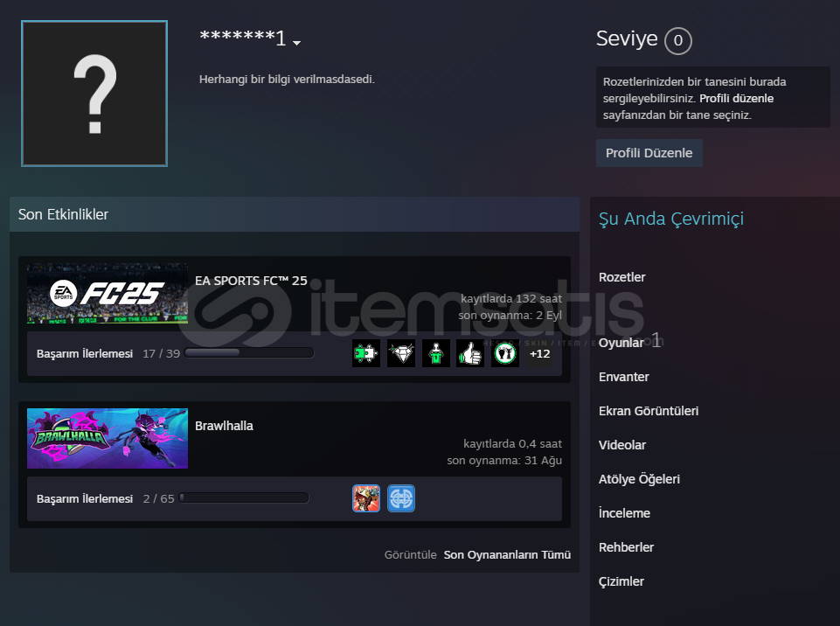Click the 'Şu Anda Çevrimiçi' status text
This screenshot has width=840, height=626.
[x=671, y=219]
